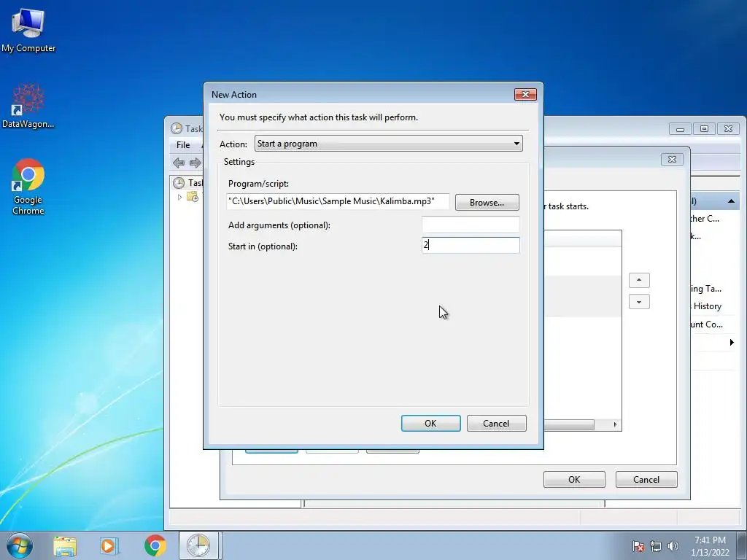Click the Action Center flag tray icon
Screen dimensions: 747x560
[638, 546]
